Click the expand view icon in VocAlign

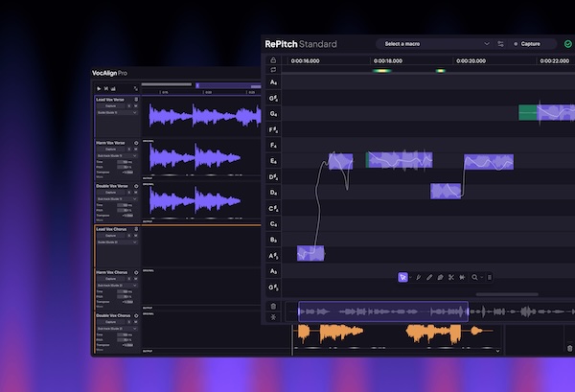[136, 89]
